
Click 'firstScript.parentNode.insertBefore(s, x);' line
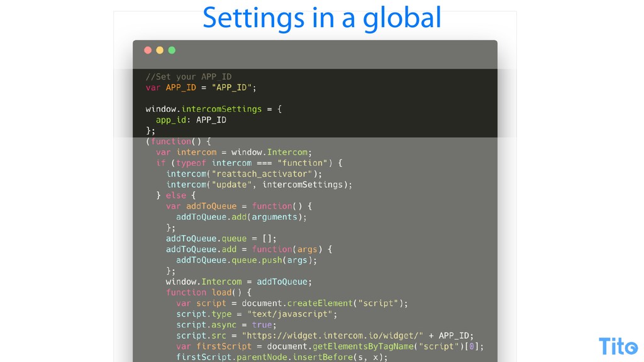[282, 357]
